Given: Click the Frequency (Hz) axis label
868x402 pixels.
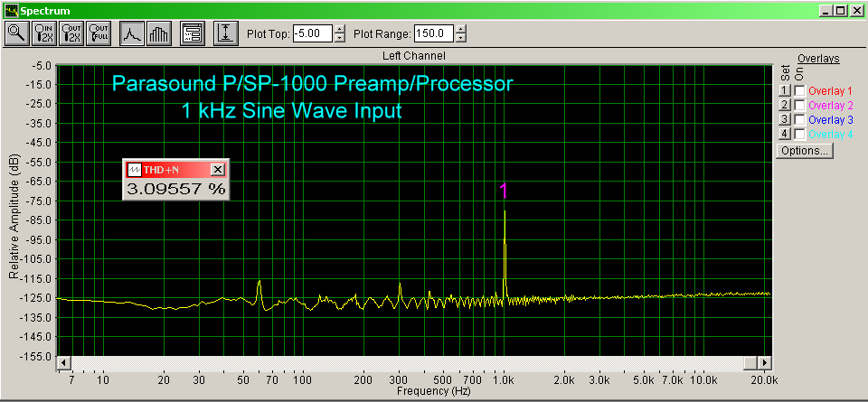Looking at the screenshot, I should 433,391.
